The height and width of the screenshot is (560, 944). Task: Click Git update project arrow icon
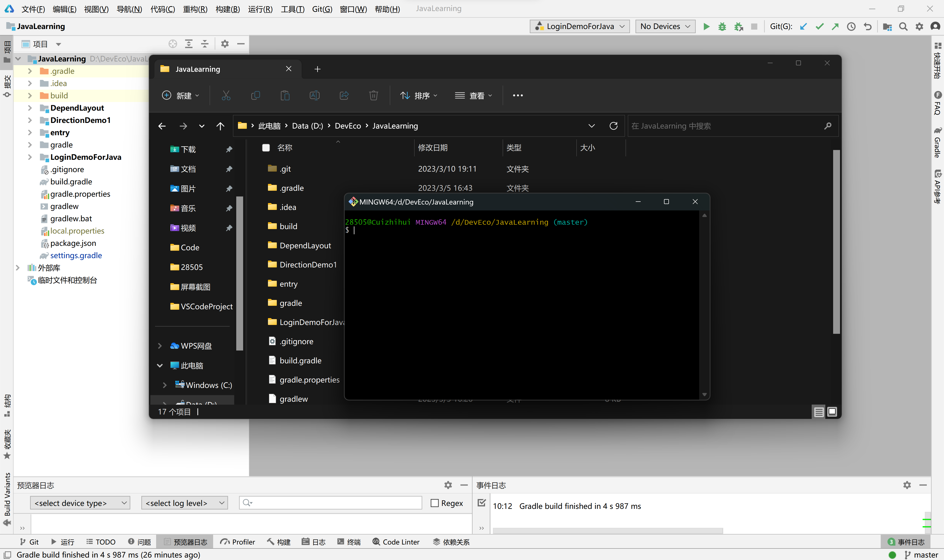pyautogui.click(x=803, y=26)
